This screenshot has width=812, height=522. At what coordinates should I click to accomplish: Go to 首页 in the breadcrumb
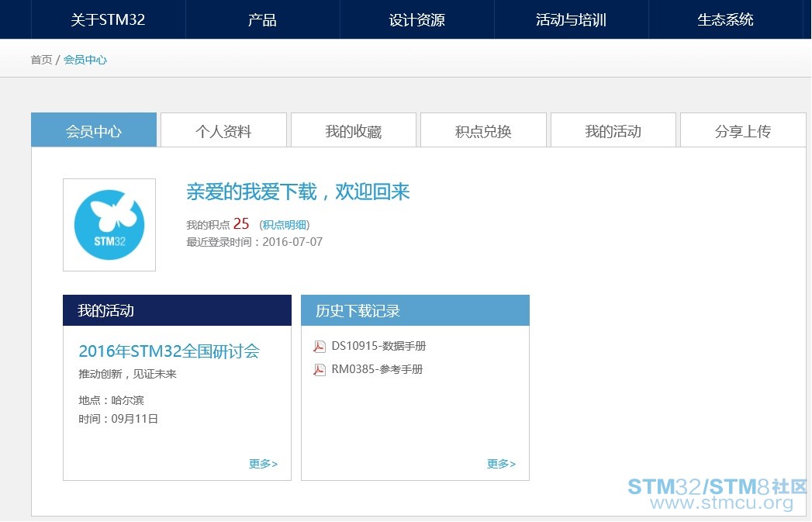pos(41,60)
